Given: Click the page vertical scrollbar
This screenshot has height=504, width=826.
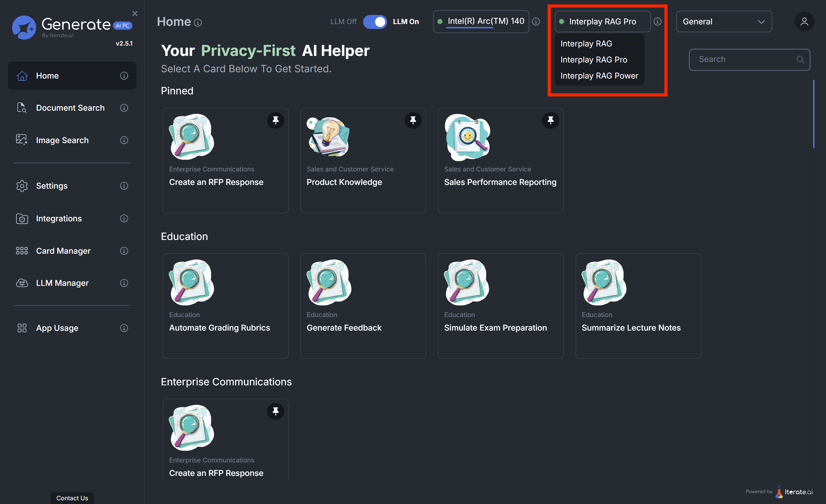Looking at the screenshot, I should pyautogui.click(x=813, y=114).
